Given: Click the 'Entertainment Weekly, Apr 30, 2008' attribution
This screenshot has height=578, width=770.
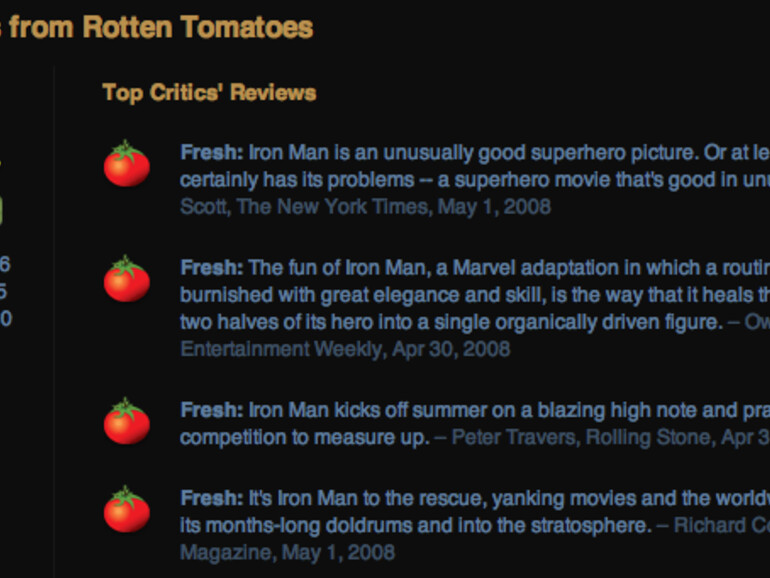Looking at the screenshot, I should click(x=345, y=349).
